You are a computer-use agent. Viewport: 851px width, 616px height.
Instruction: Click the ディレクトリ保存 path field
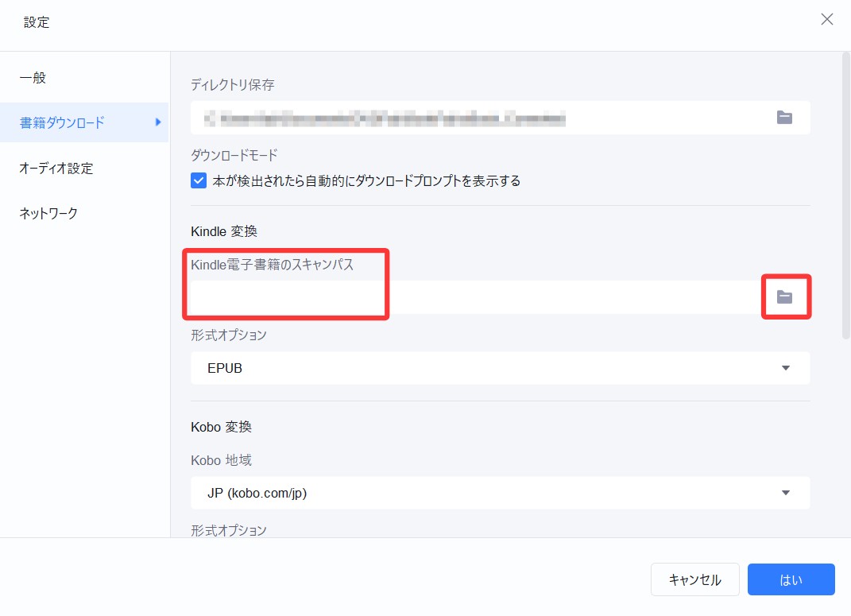(x=477, y=118)
